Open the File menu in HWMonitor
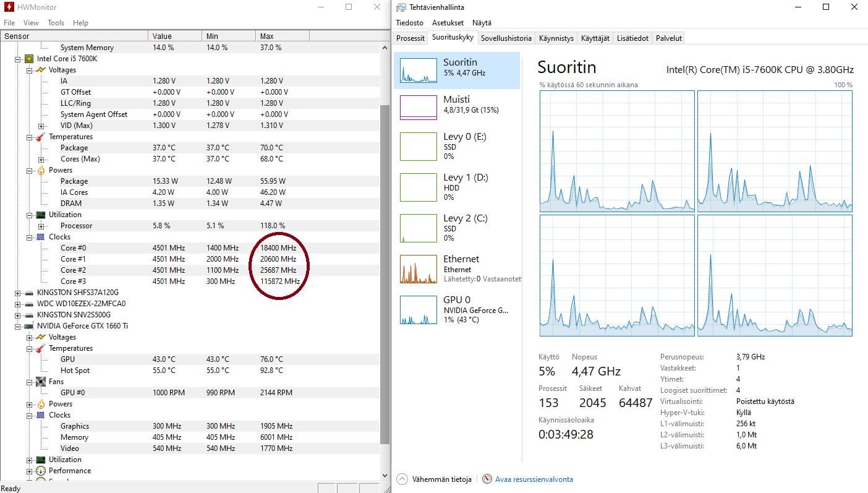Screen dimensions: 868x493 point(9,23)
